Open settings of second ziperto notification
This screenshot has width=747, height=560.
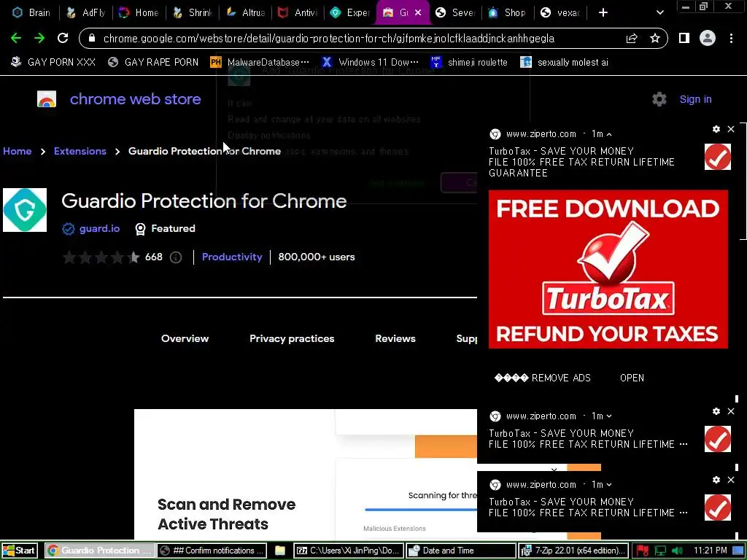point(716,411)
